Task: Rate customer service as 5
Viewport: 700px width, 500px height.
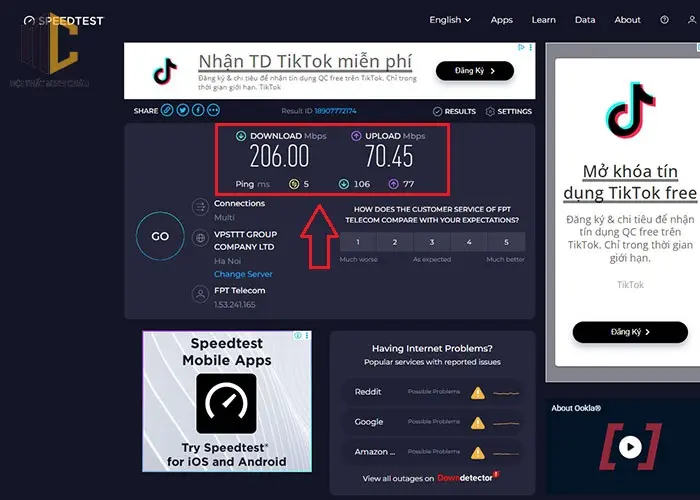Action: coord(507,242)
